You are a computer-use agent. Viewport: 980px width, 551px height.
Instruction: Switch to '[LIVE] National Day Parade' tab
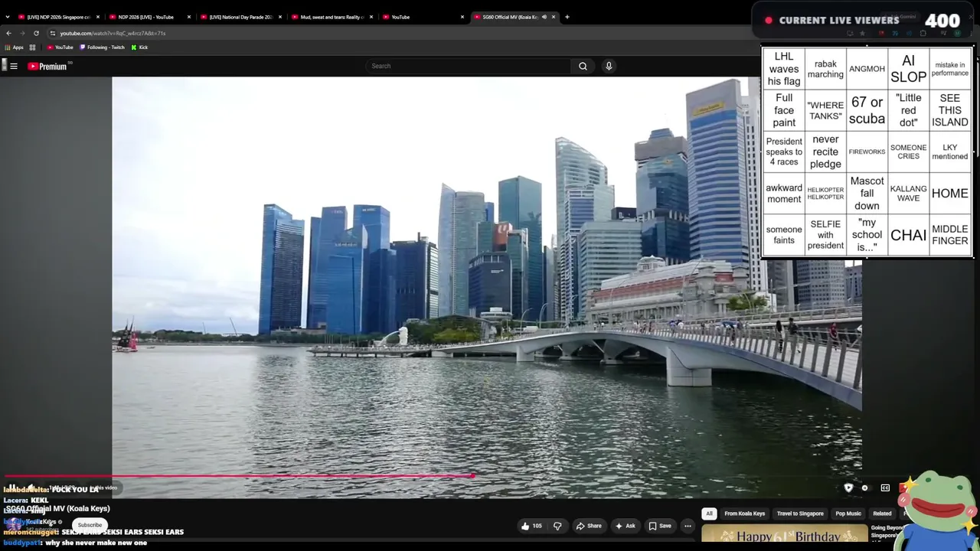pos(241,17)
